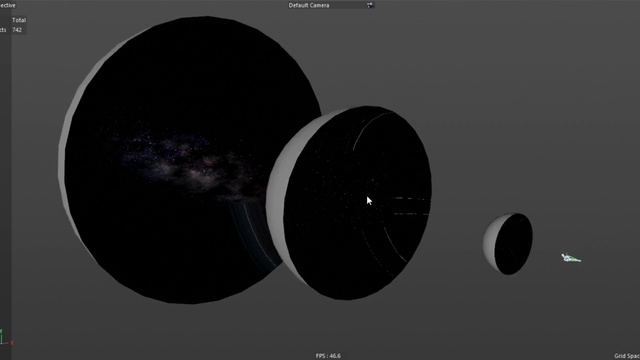640x360 pixels.
Task: Click the Grid Spacing label
Action: [x=627, y=356]
